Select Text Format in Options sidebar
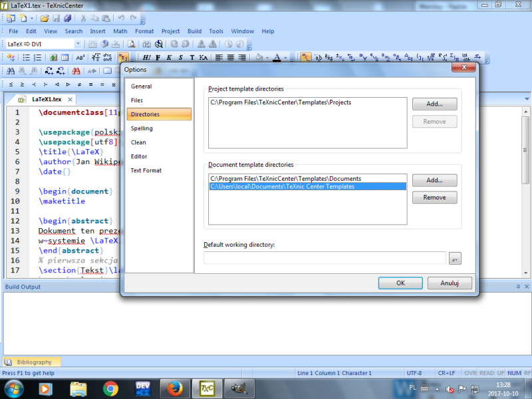Screen dimensions: 532x399 tap(159, 170)
